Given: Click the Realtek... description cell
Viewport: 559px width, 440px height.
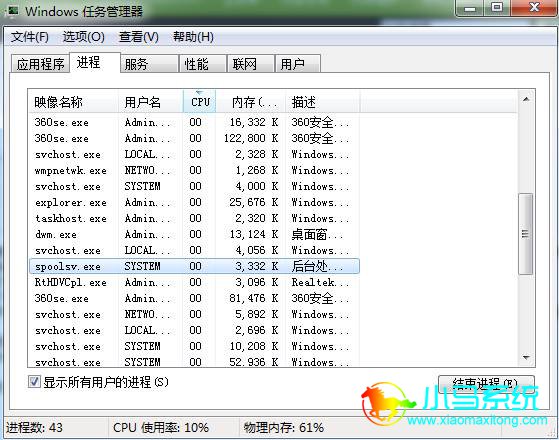Looking at the screenshot, I should [320, 282].
